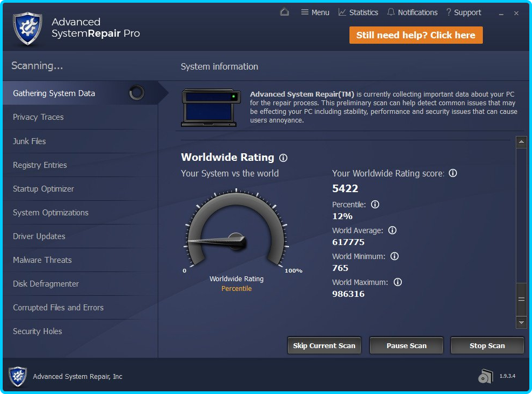Close the application window
Viewport: 532px width, 394px height.
tap(516, 13)
